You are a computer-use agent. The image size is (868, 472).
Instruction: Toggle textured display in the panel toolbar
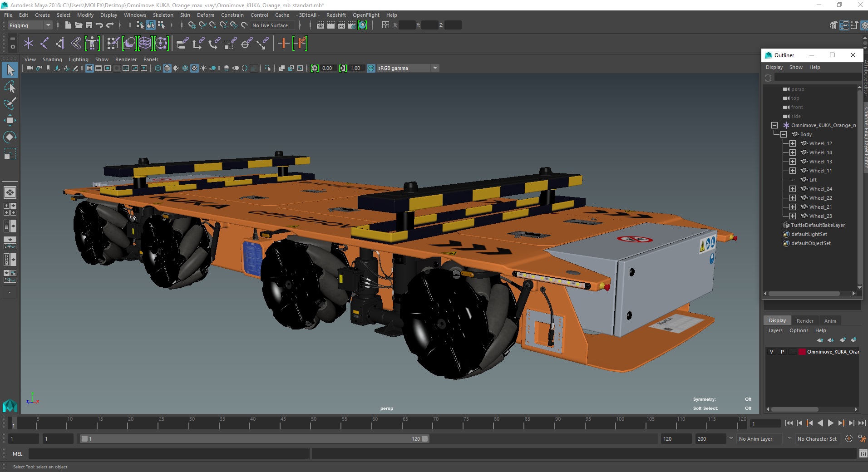194,68
